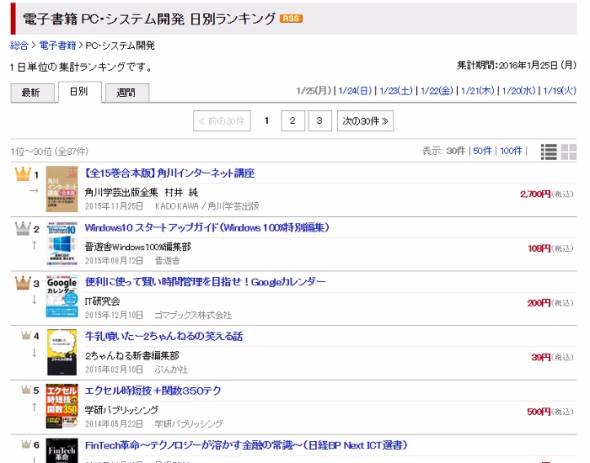Go to page 3
Screen dimensions: 590x463
(319, 121)
